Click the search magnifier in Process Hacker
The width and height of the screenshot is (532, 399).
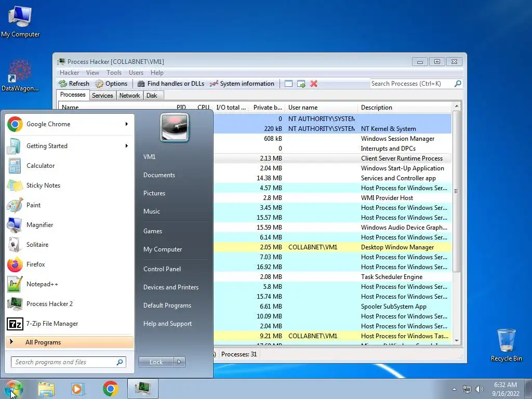click(x=458, y=83)
